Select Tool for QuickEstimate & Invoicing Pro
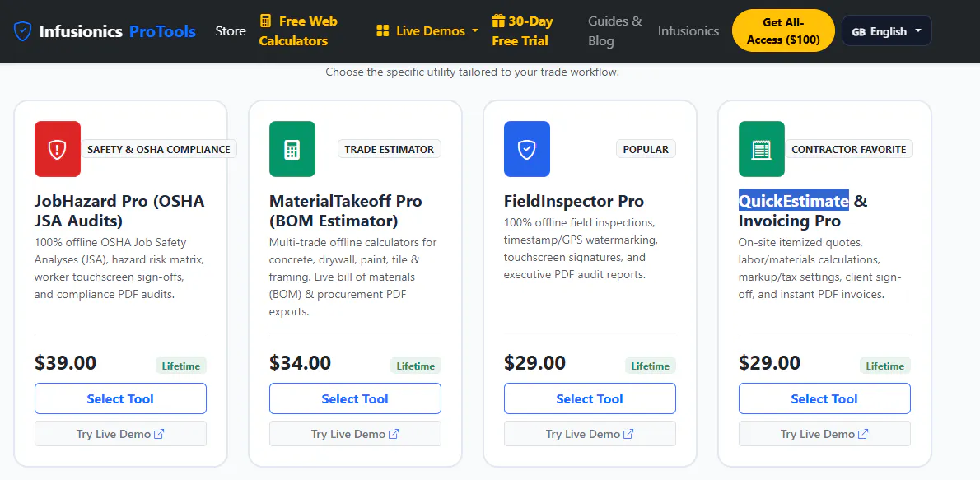Viewport: 980px width, 480px height. coord(824,398)
